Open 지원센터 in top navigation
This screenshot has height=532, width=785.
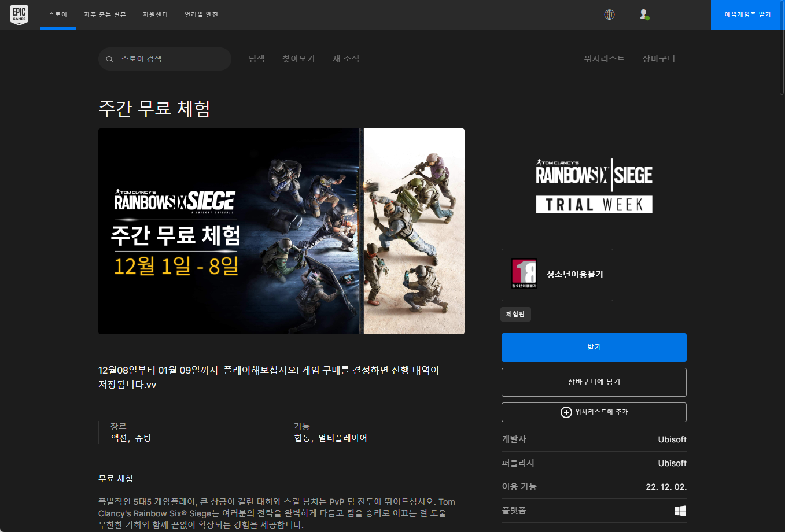155,14
